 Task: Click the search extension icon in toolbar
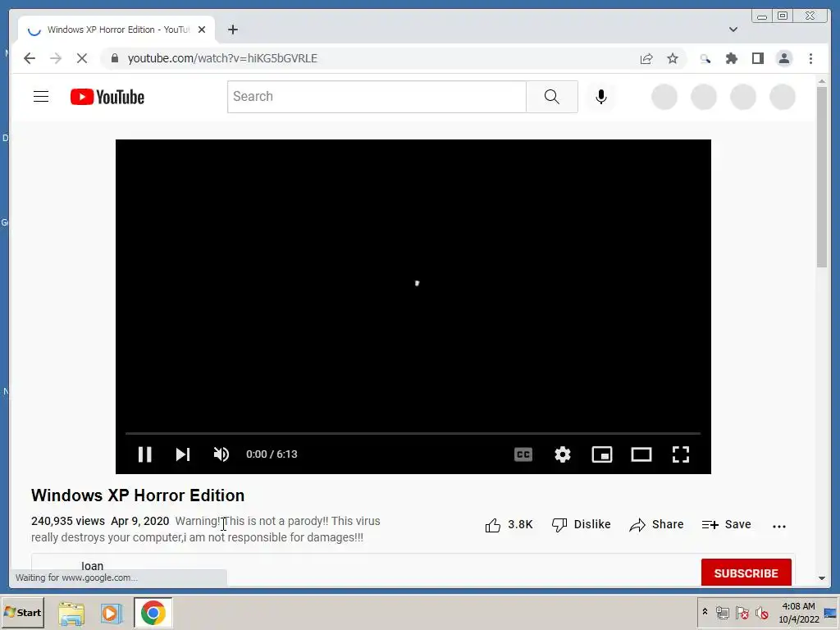tap(705, 58)
